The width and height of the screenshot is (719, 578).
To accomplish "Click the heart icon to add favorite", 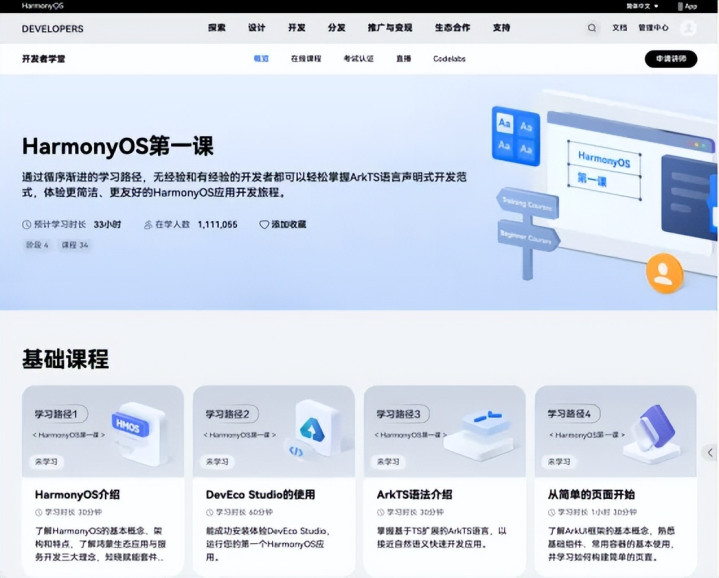I will click(264, 225).
